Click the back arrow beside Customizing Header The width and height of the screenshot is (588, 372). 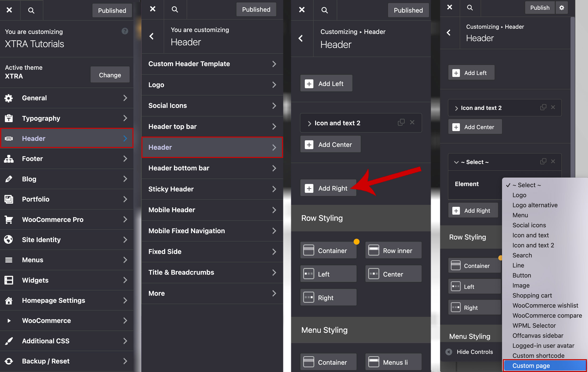click(301, 38)
